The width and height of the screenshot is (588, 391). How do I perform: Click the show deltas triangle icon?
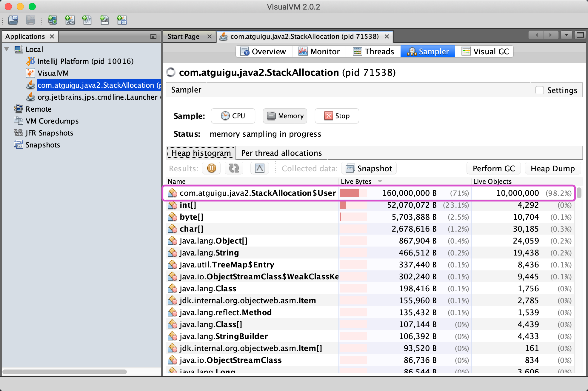point(259,168)
